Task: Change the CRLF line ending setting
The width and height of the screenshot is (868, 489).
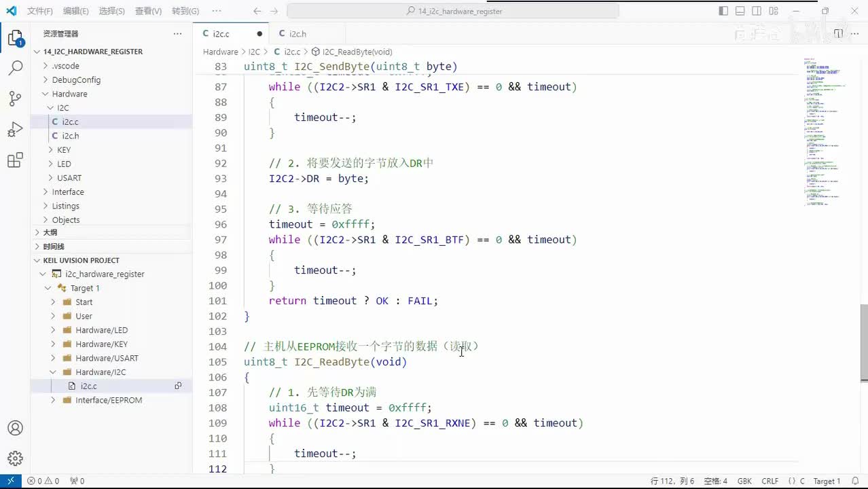Action: point(770,481)
